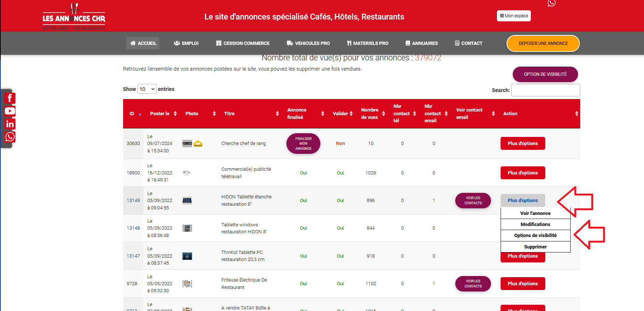Screen dimensions: 644x311
Task: Open EMPLOI navigation item
Action: click(186, 43)
